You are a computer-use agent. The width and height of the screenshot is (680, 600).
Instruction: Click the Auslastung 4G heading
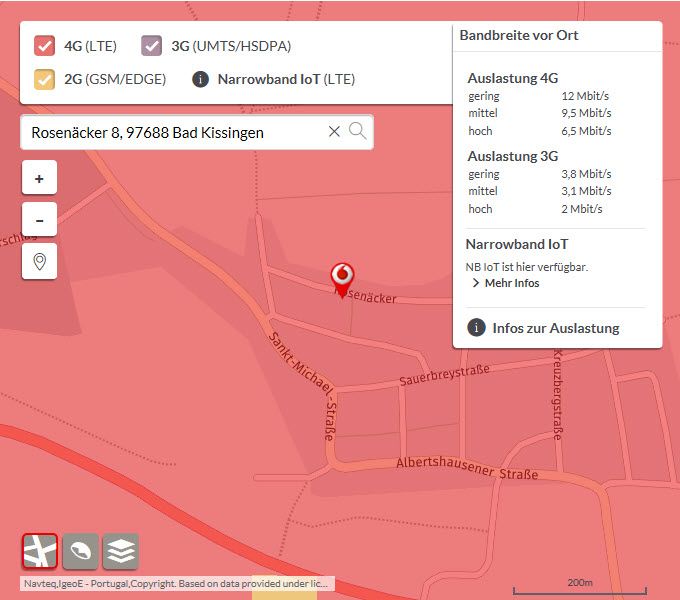coord(513,78)
